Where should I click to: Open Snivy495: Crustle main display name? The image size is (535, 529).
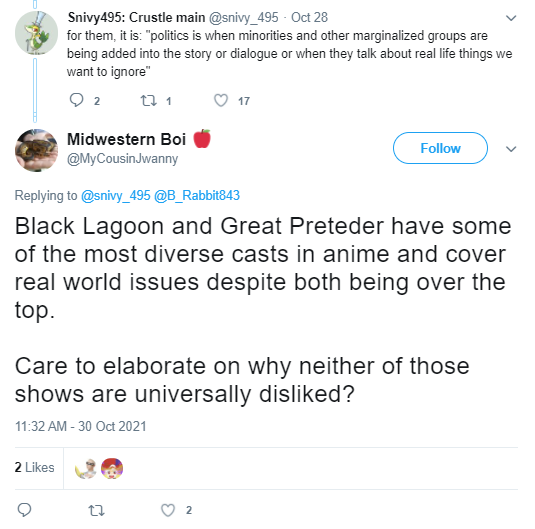coord(136,17)
